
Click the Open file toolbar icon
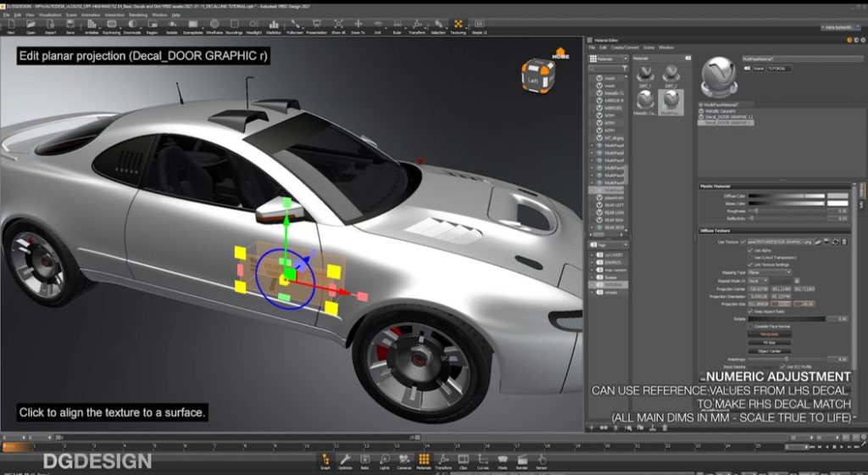pyautogui.click(x=31, y=26)
